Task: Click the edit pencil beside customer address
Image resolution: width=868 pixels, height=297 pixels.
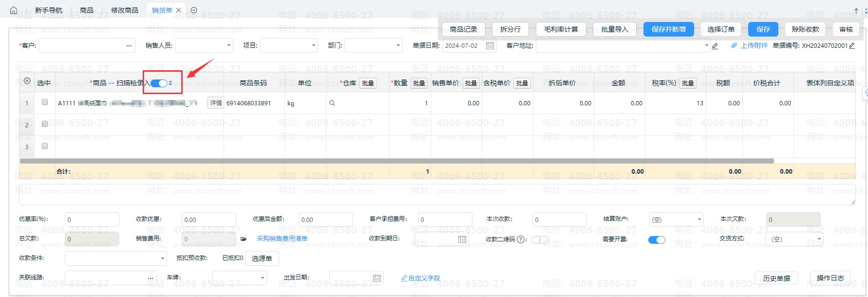Action: [x=715, y=46]
